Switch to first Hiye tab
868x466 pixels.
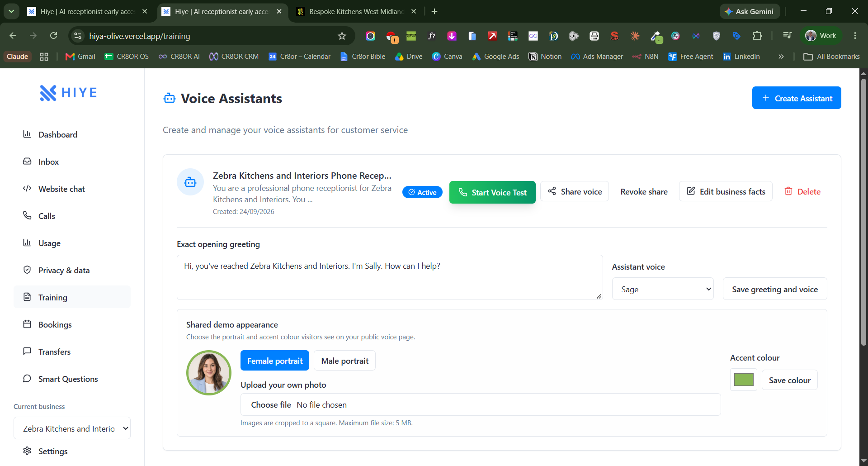point(87,11)
